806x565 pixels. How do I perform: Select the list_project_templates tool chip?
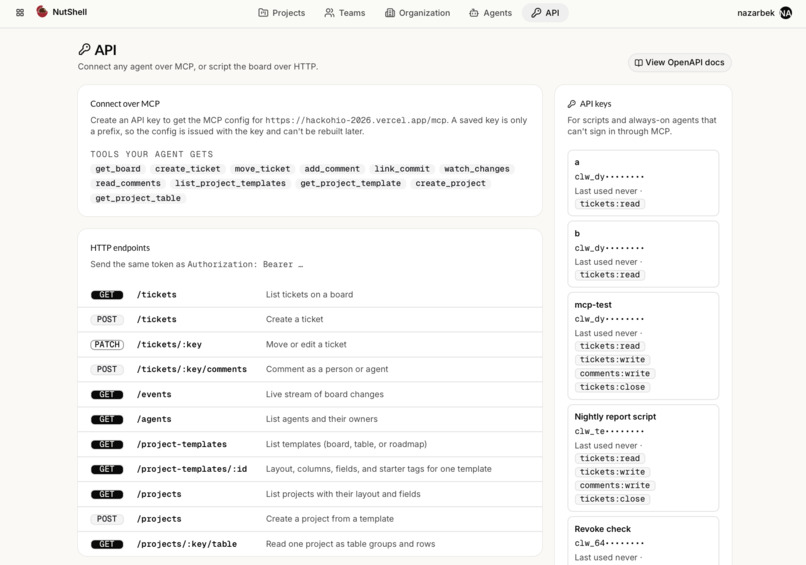point(230,183)
